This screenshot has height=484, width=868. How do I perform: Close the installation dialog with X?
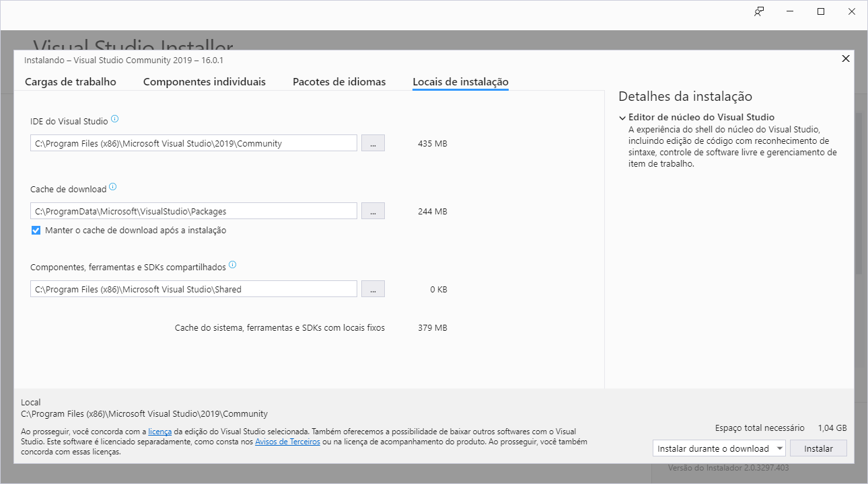point(846,58)
